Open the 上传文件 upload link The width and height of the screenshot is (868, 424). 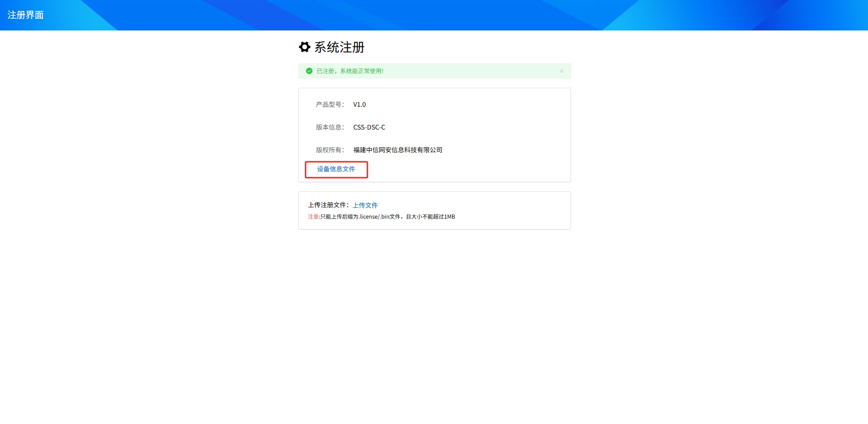[x=365, y=205]
